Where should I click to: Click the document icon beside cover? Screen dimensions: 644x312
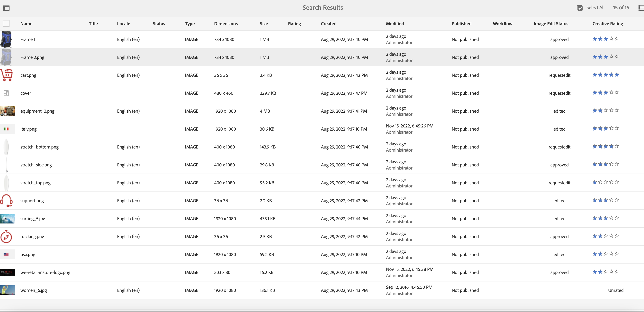click(6, 93)
